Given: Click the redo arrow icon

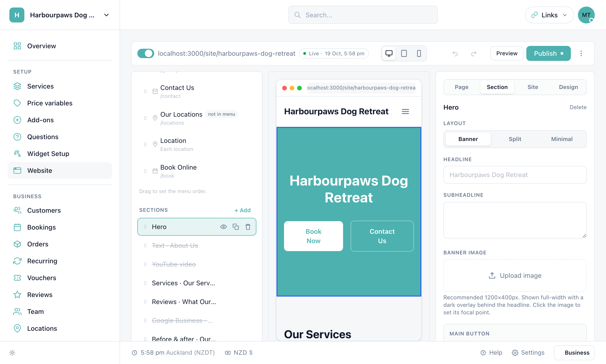Looking at the screenshot, I should (474, 53).
